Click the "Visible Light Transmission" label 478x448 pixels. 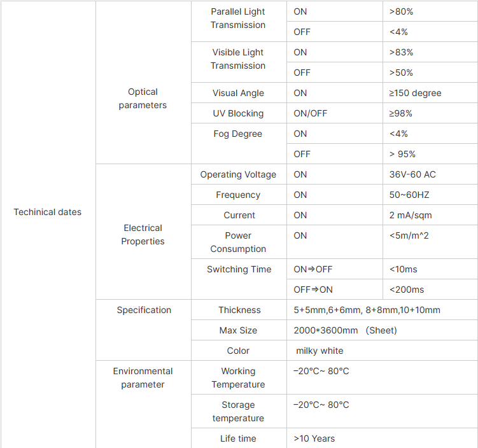click(x=238, y=59)
